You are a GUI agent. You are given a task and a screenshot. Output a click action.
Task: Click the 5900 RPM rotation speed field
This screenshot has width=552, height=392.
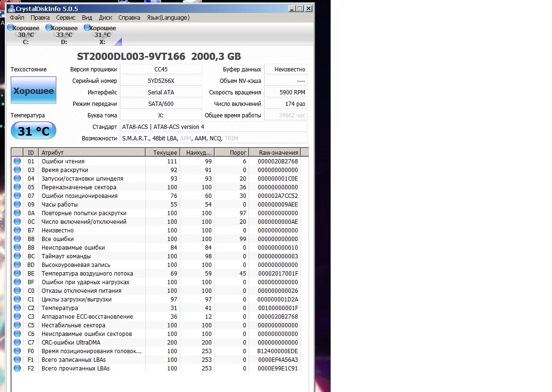(x=286, y=92)
